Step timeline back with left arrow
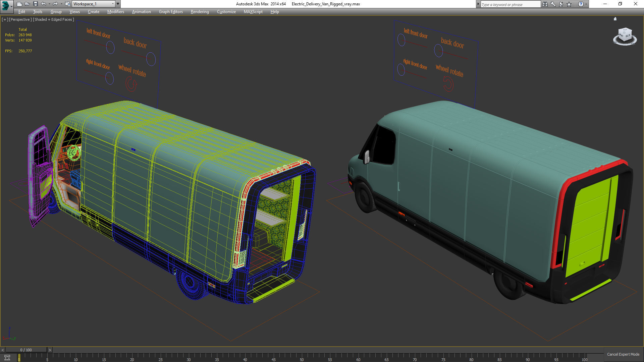 (x=3, y=350)
